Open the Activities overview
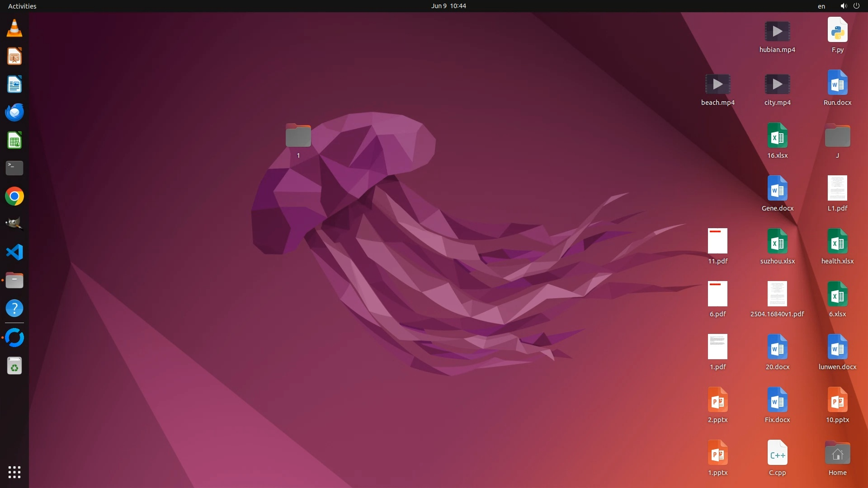This screenshot has width=868, height=488. [22, 6]
